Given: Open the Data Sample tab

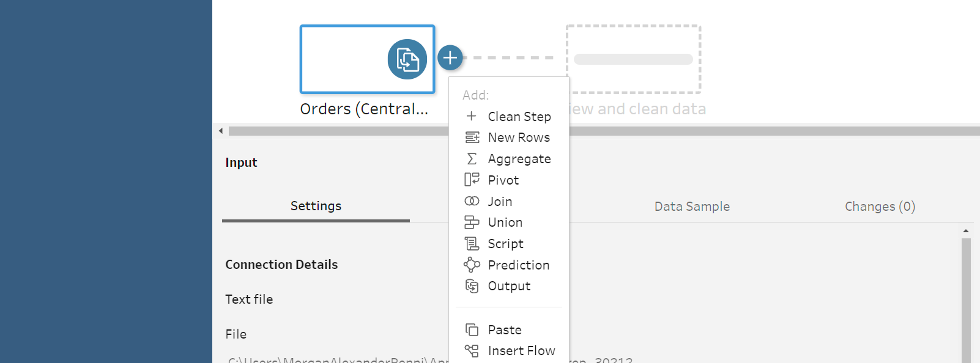Looking at the screenshot, I should pos(692,207).
